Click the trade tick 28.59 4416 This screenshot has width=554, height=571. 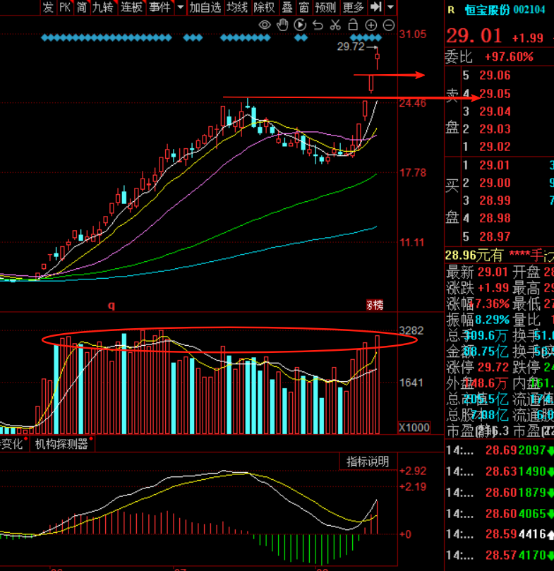pos(500,534)
